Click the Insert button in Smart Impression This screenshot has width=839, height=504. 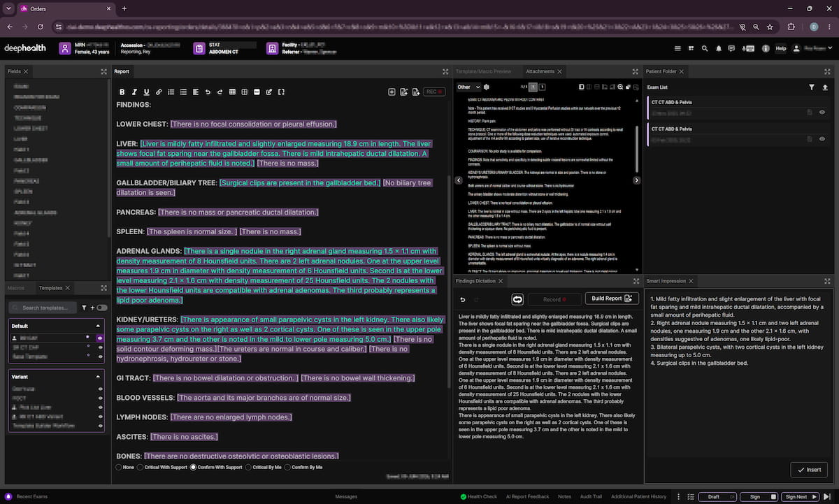point(809,470)
